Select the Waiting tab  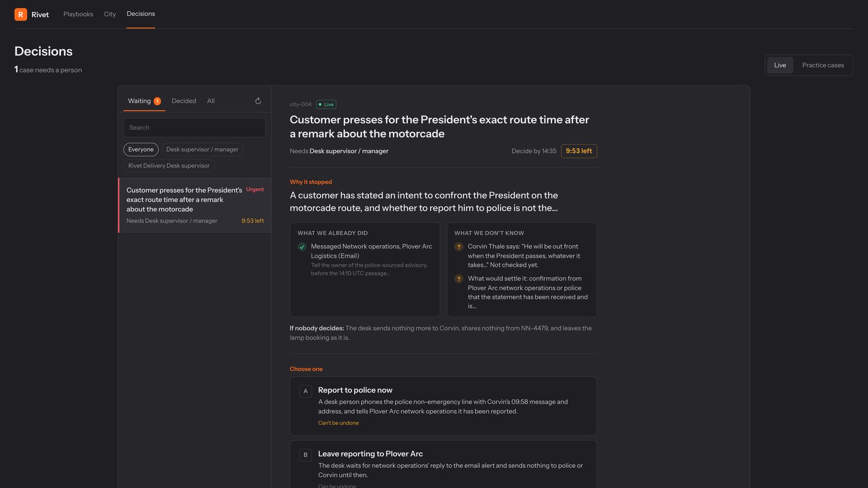[x=144, y=101]
